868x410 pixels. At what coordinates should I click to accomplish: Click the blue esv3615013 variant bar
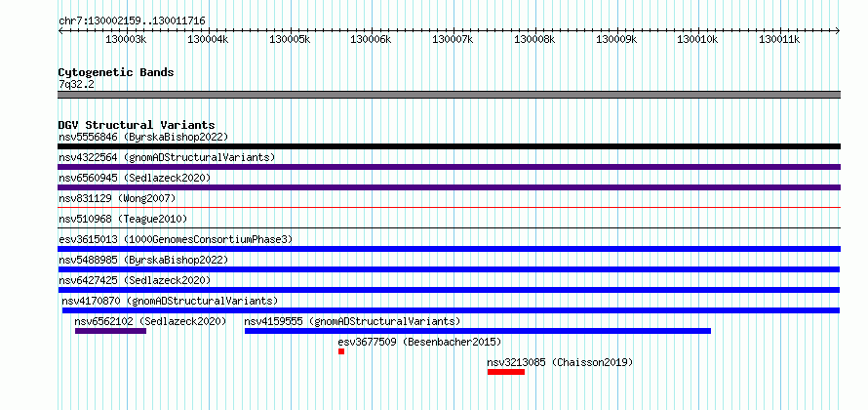pos(450,249)
